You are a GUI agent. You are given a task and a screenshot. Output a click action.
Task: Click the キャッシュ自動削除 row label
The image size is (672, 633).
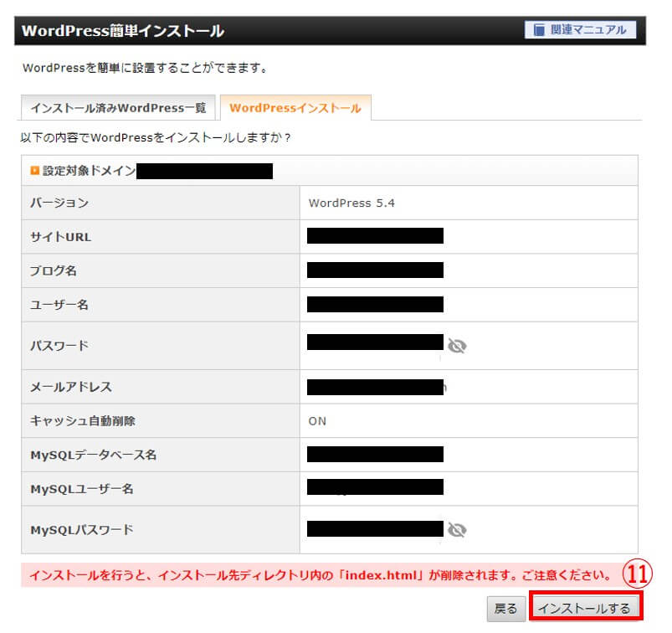pyautogui.click(x=83, y=421)
